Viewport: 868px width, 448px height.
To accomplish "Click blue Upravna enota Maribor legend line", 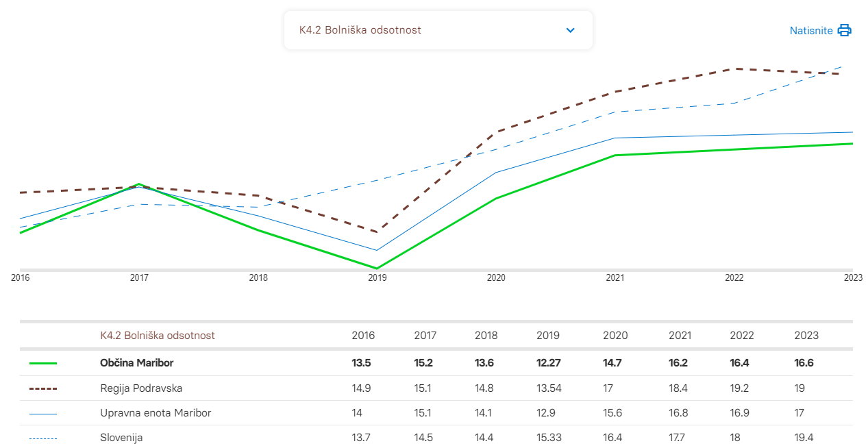I will (43, 413).
